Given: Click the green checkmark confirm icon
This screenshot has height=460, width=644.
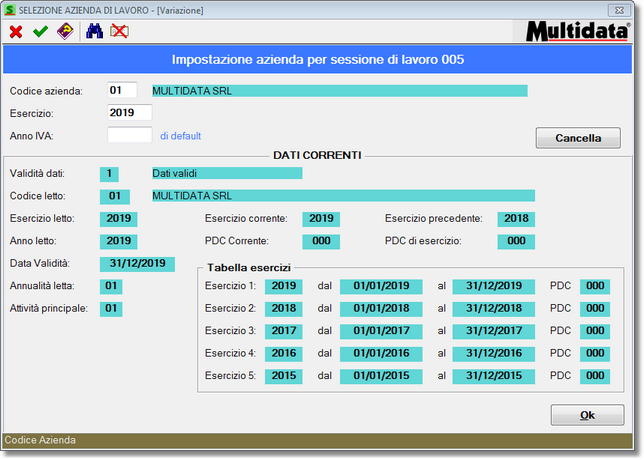Looking at the screenshot, I should (40, 32).
